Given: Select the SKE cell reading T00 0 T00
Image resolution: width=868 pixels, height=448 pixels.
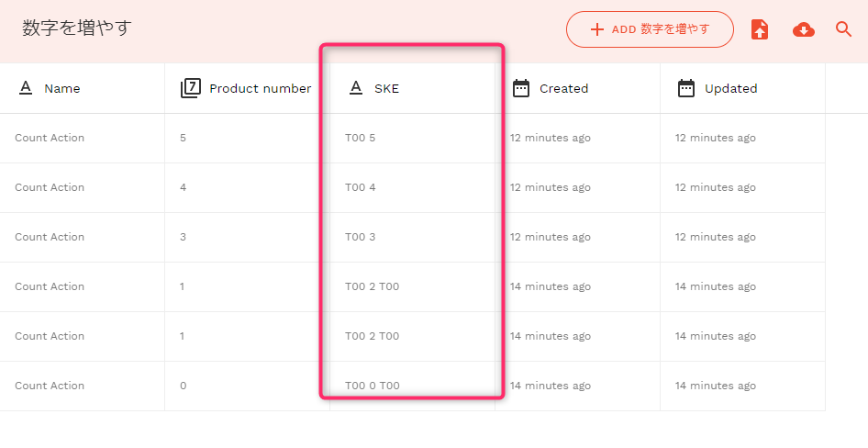Looking at the screenshot, I should (x=372, y=386).
